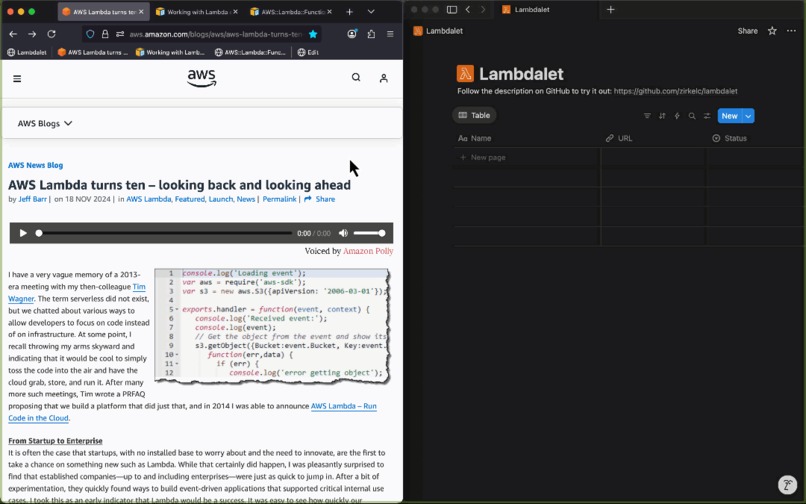
Task: List all Firefox tabs dropdown
Action: pyautogui.click(x=371, y=11)
